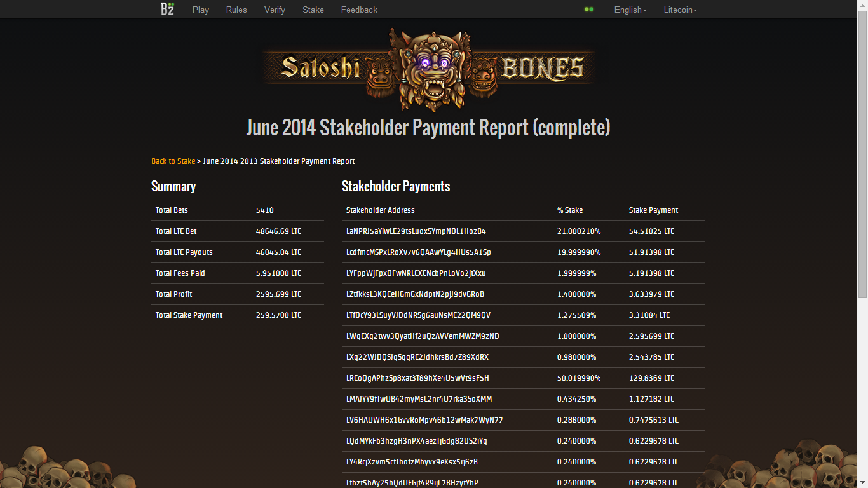Image resolution: width=868 pixels, height=488 pixels.
Task: Select address LV6HAUWH6x1GvvRoMpv46b12wMak7WyN77
Action: tap(424, 420)
